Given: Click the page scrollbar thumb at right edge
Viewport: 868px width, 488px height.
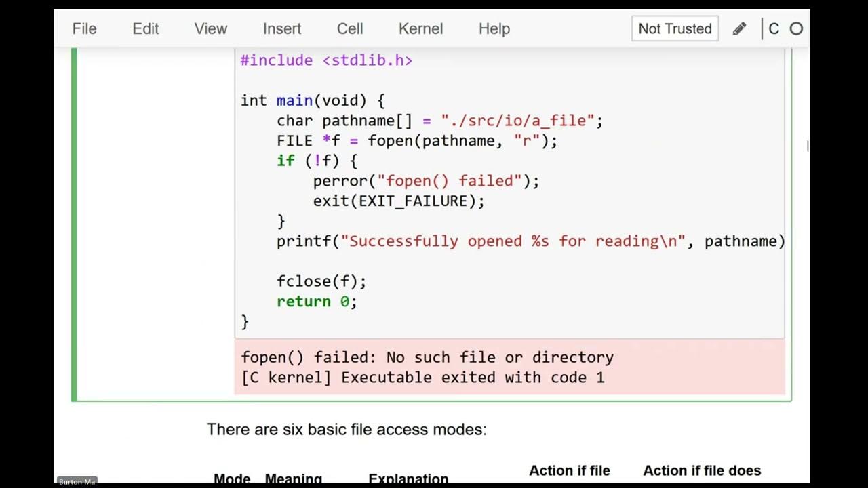Looking at the screenshot, I should point(807,145).
